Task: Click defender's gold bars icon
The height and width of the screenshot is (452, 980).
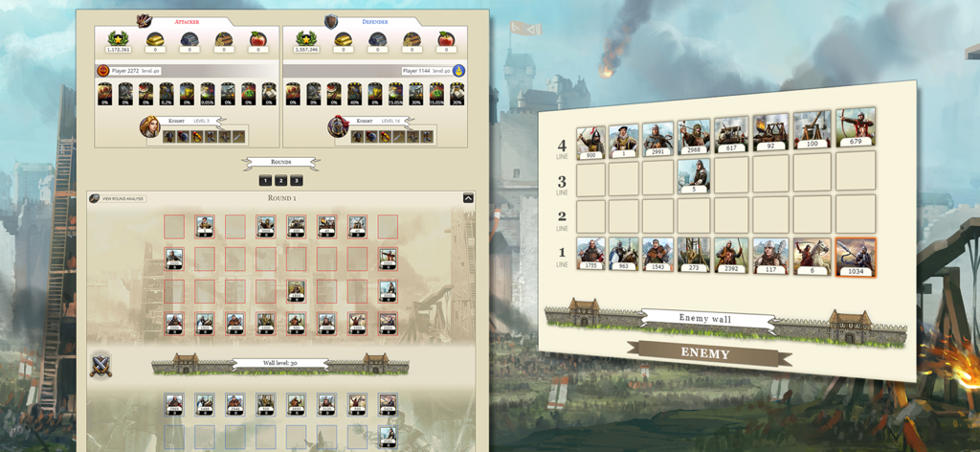Action: pyautogui.click(x=344, y=38)
